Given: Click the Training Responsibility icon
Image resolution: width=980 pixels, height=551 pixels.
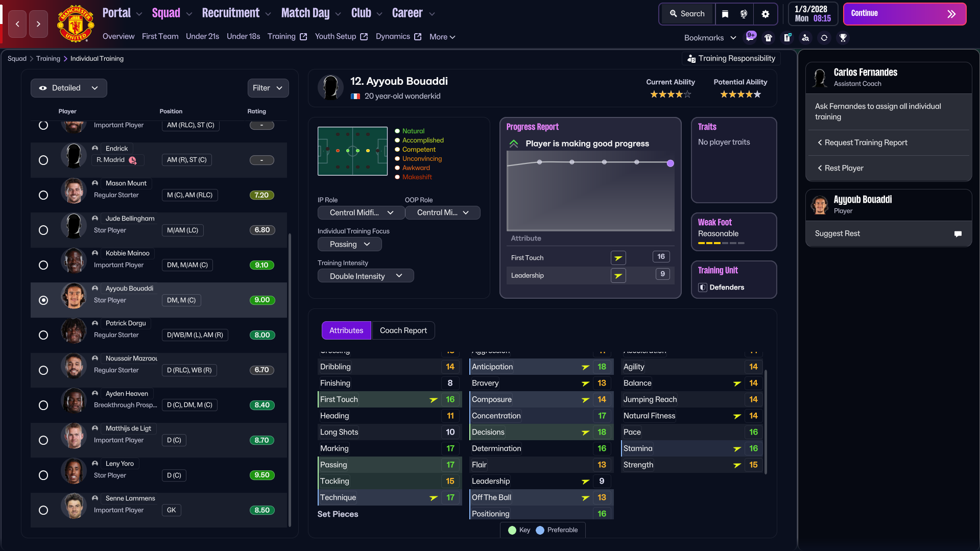Looking at the screenshot, I should tap(691, 59).
